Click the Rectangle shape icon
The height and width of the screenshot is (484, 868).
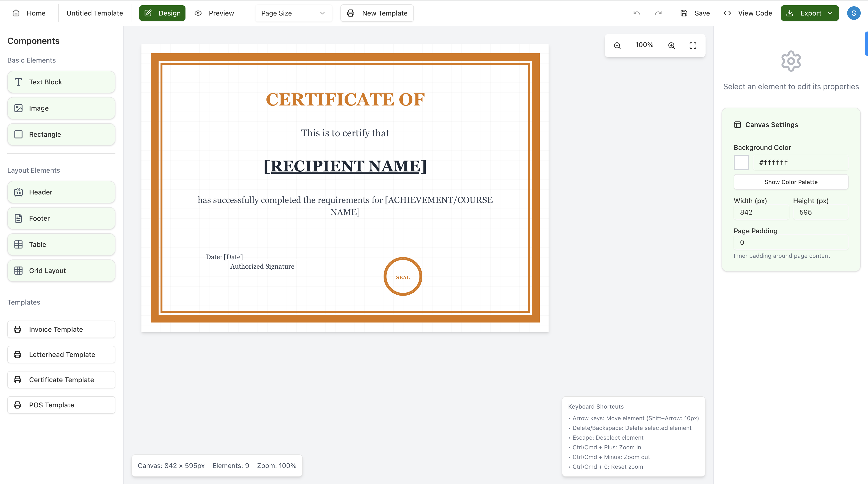[18, 135]
